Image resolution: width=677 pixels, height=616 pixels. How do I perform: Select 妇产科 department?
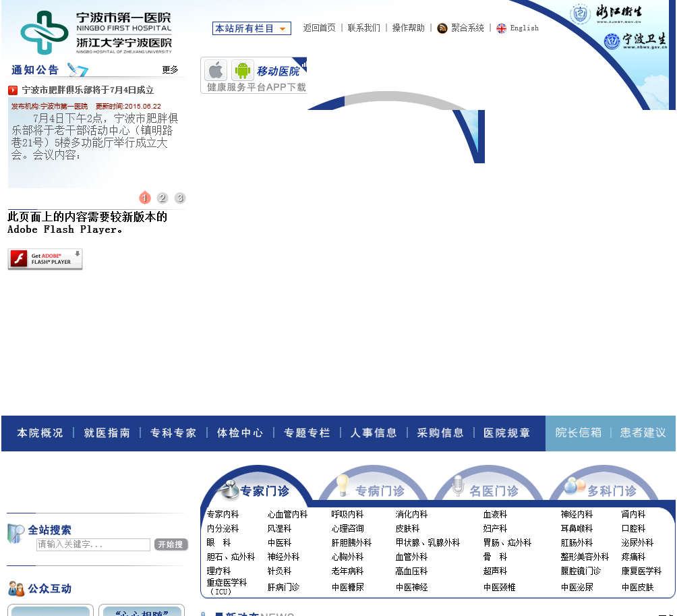click(495, 529)
